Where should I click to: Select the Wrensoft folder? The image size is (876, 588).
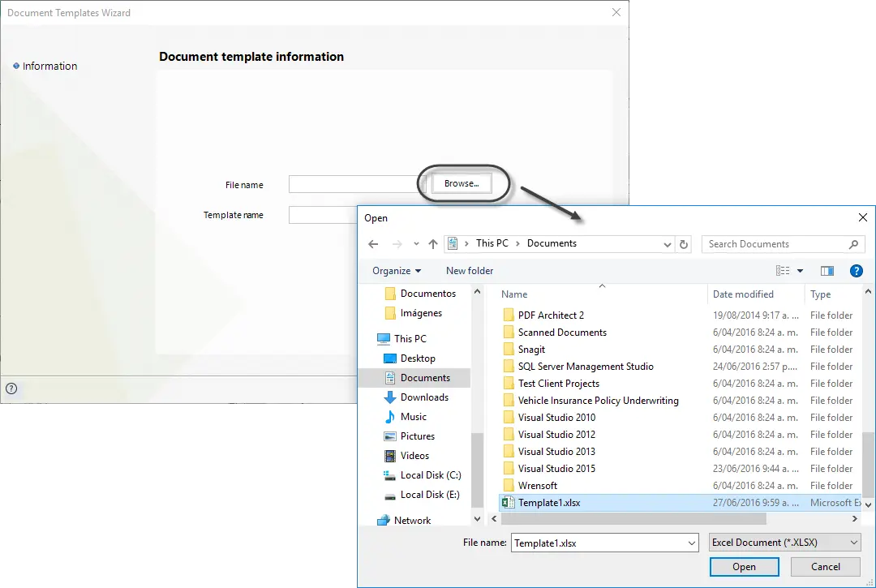coord(538,486)
